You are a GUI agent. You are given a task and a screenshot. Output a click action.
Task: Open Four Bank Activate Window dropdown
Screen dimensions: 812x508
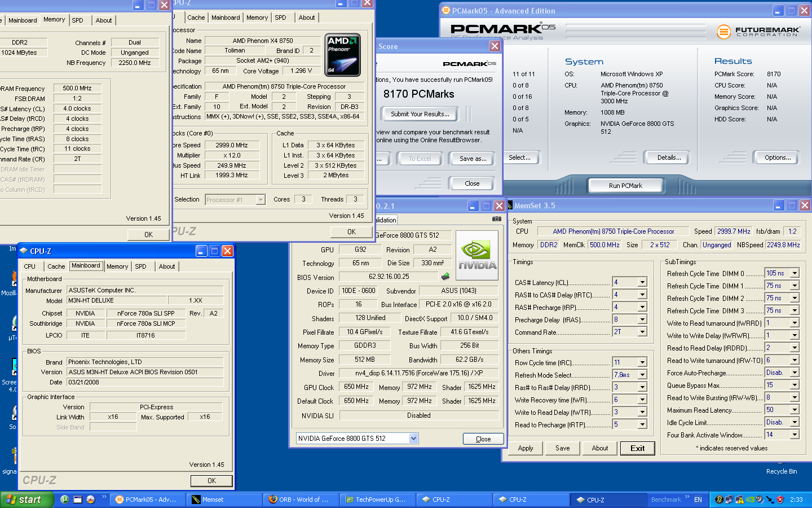795,435
